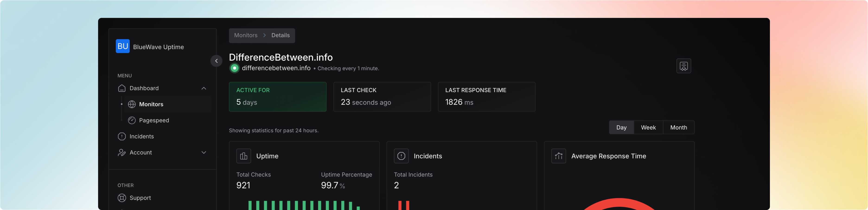Screen dimensions: 868x210
Task: Open the Support menu item
Action: tap(140, 198)
